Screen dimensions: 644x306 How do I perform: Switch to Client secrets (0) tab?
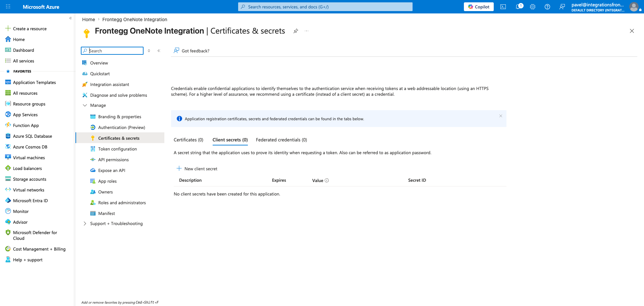coord(230,140)
